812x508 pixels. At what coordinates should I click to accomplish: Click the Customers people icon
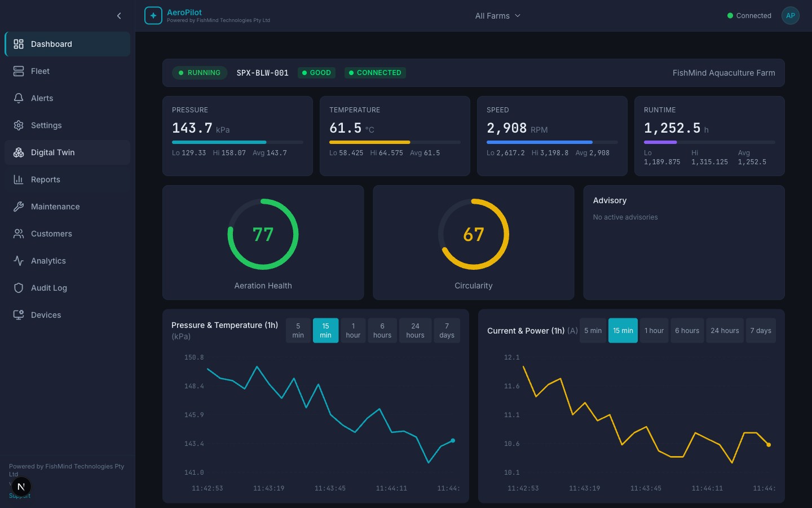pos(19,234)
